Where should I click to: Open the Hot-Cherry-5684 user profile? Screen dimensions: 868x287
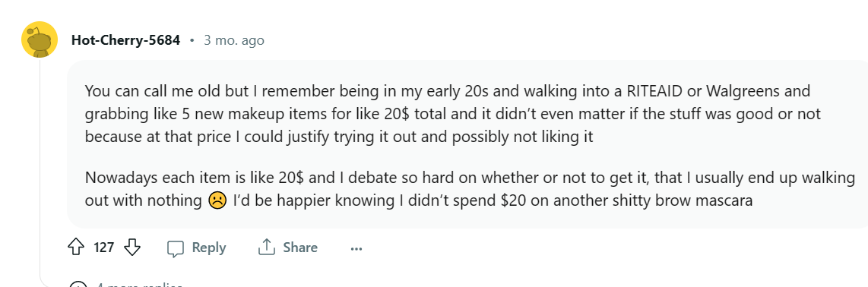coord(125,40)
